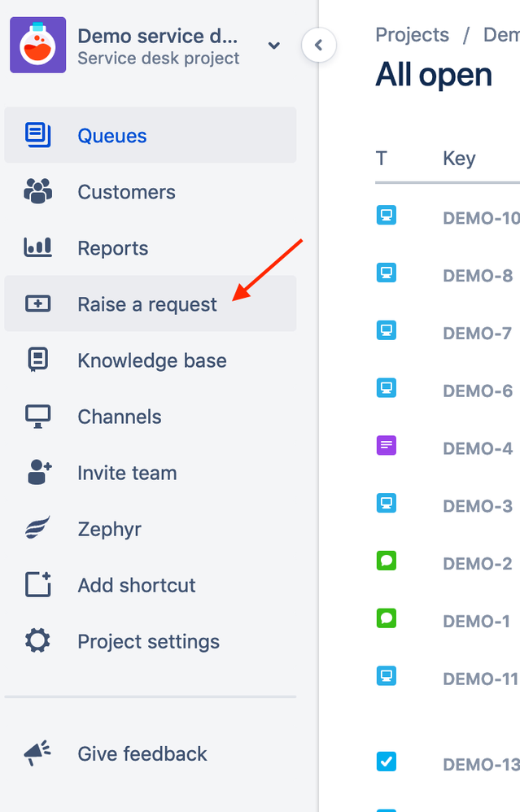Click the Reports bar chart icon
This screenshot has width=520, height=812.
[x=37, y=247]
